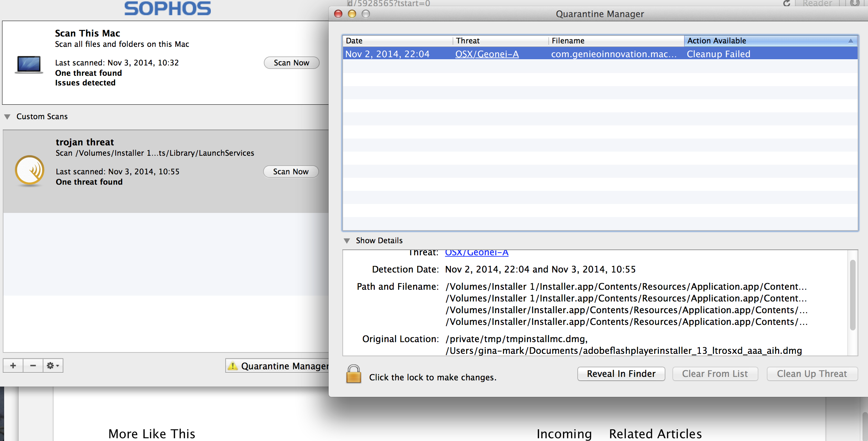Click the remove custom scan minus button

pos(33,366)
